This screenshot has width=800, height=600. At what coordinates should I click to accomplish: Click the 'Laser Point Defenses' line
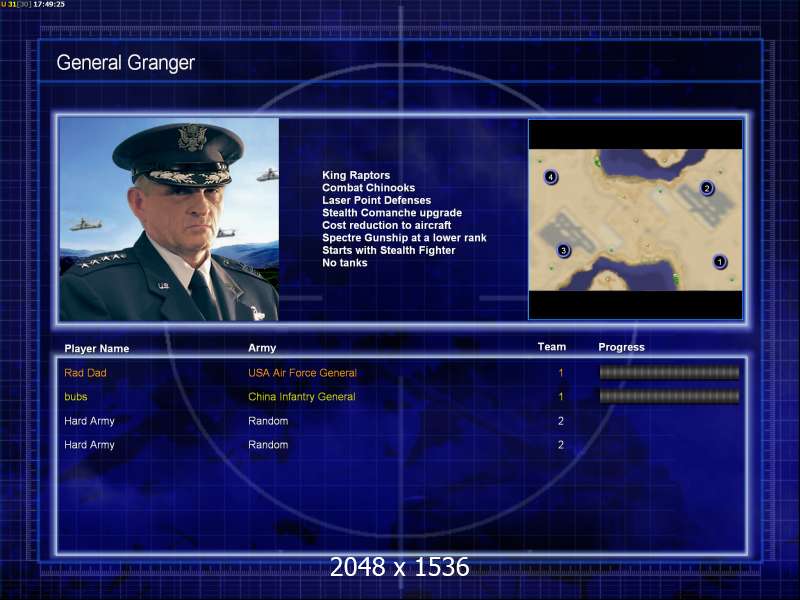tap(377, 200)
